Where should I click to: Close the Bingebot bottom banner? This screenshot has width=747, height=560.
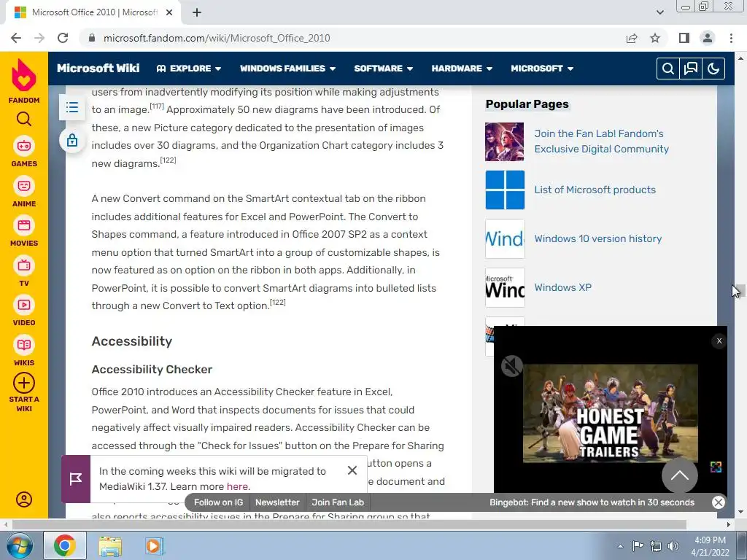coord(718,502)
